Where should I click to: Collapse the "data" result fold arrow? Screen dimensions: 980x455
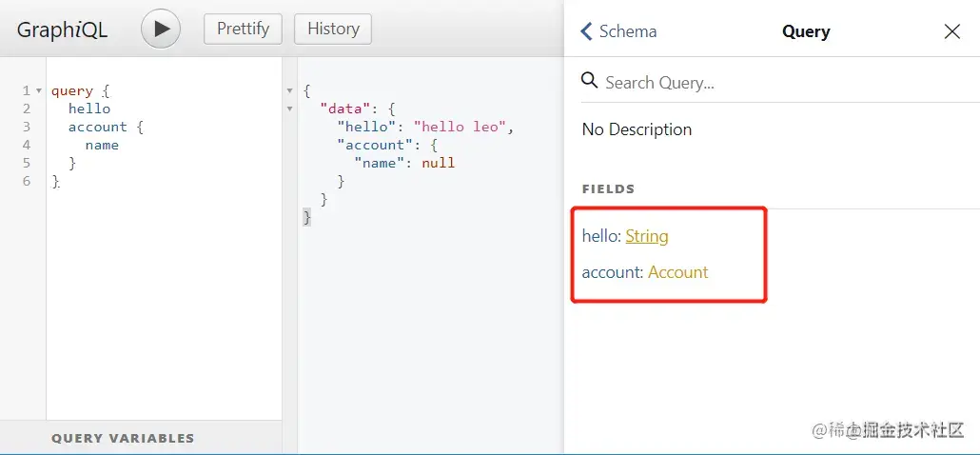pyautogui.click(x=289, y=109)
